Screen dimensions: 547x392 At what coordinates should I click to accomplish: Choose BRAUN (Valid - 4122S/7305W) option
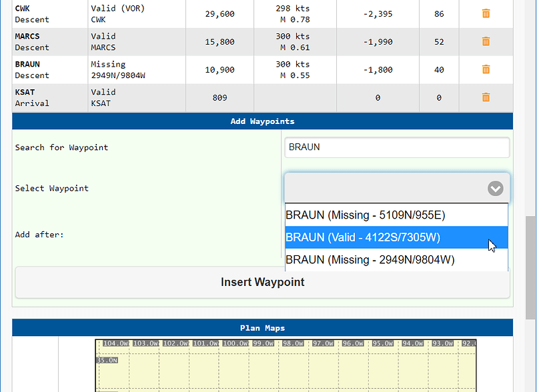tap(396, 237)
